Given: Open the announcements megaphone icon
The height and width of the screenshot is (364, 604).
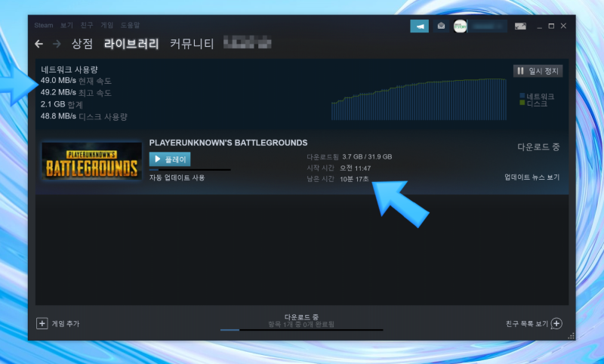Looking at the screenshot, I should click(420, 26).
